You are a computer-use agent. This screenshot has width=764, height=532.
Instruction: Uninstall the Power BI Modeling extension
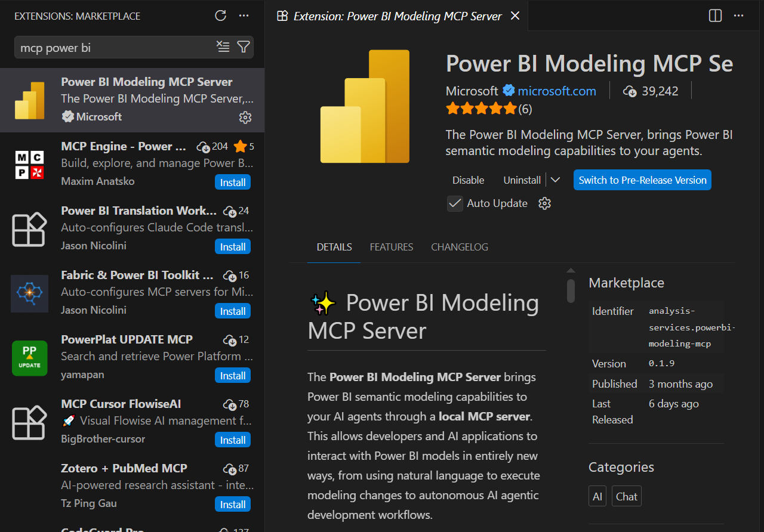[x=522, y=180]
